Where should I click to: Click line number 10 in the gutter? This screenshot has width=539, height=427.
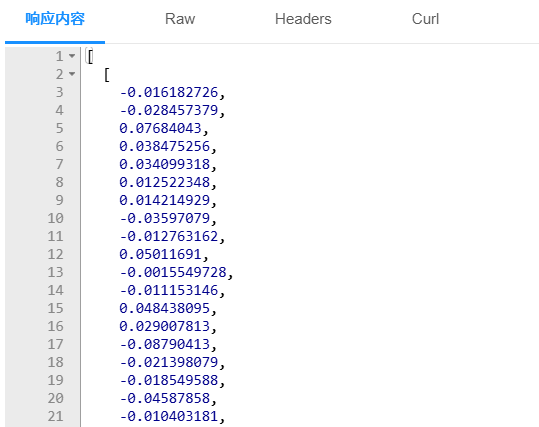click(x=55, y=218)
